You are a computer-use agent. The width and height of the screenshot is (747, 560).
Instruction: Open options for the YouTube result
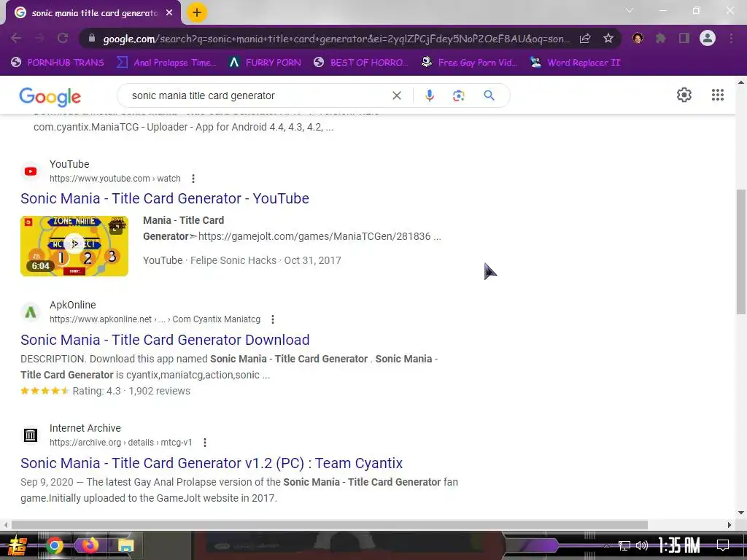pos(193,179)
